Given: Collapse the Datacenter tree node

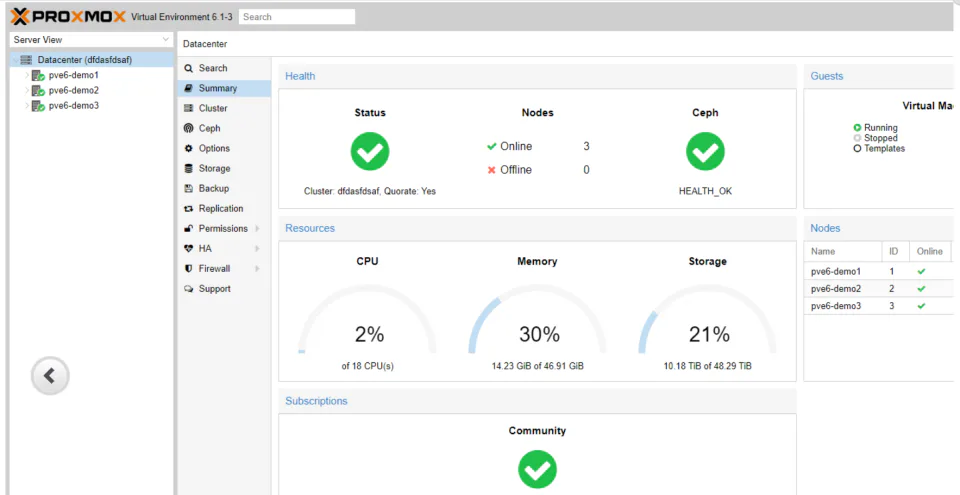Looking at the screenshot, I should (x=15, y=60).
